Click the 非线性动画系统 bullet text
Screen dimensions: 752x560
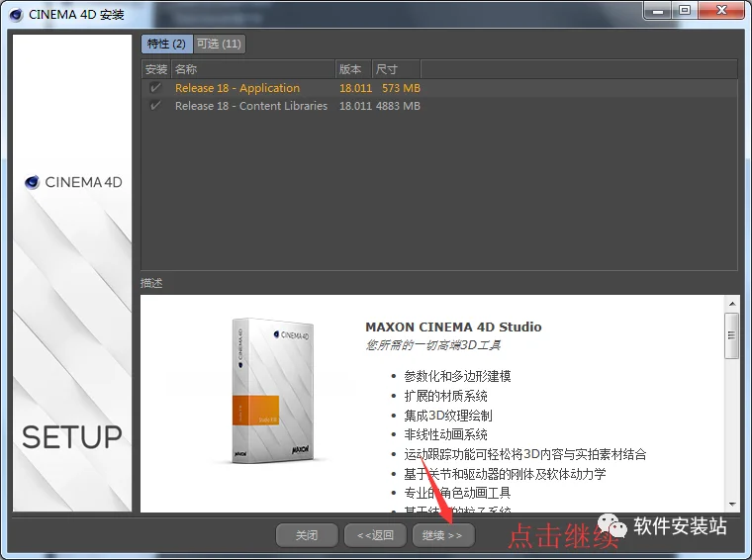click(445, 434)
